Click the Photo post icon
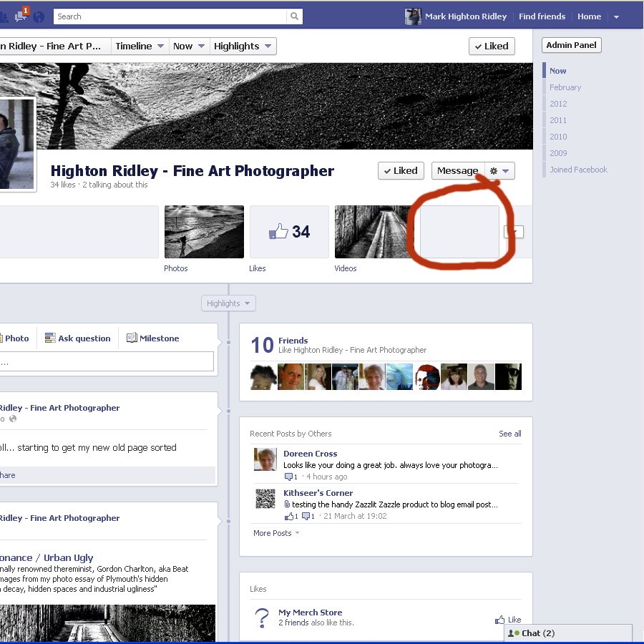Viewport: 644px width, 644px height. click(x=1, y=338)
